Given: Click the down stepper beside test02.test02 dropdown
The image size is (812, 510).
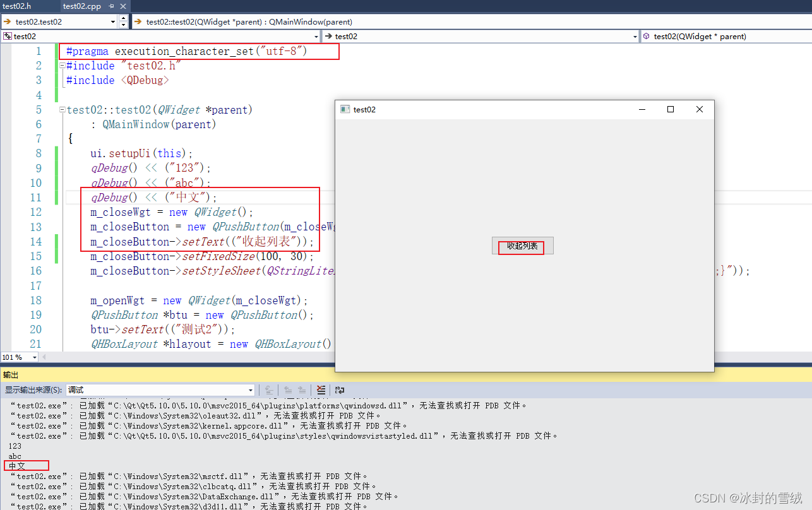Looking at the screenshot, I should pos(123,25).
